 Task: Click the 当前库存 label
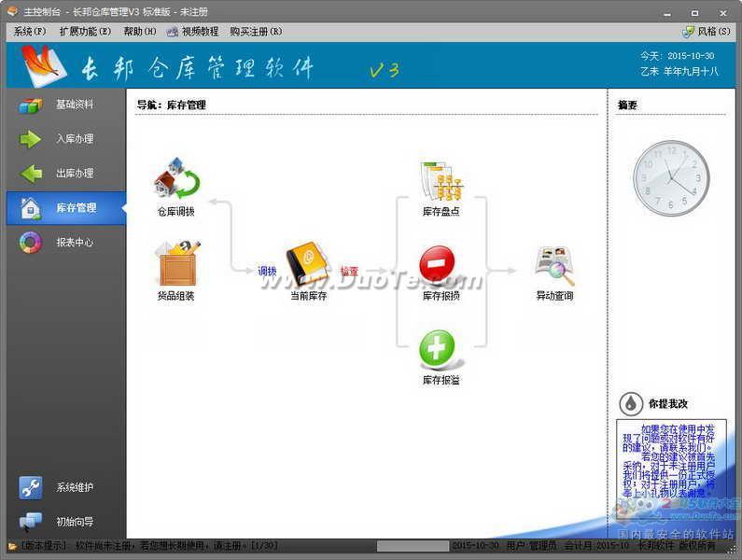[x=308, y=296]
